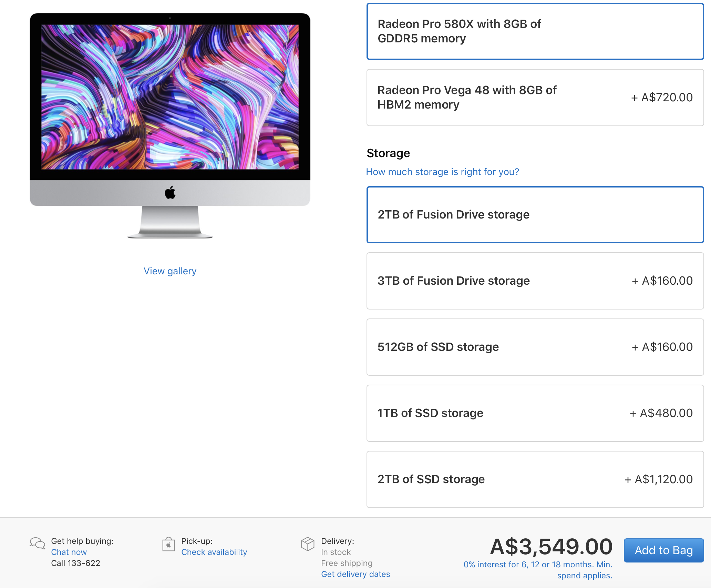Viewport: 711px width, 588px height.
Task: Click the Pick-up label
Action: [197, 541]
